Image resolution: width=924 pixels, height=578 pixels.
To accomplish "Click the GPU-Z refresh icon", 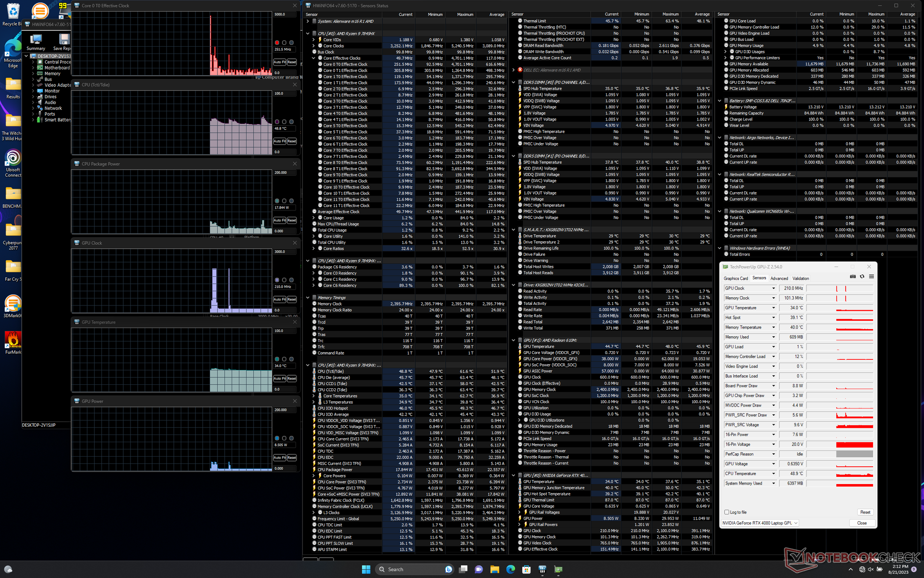I will coord(862,276).
